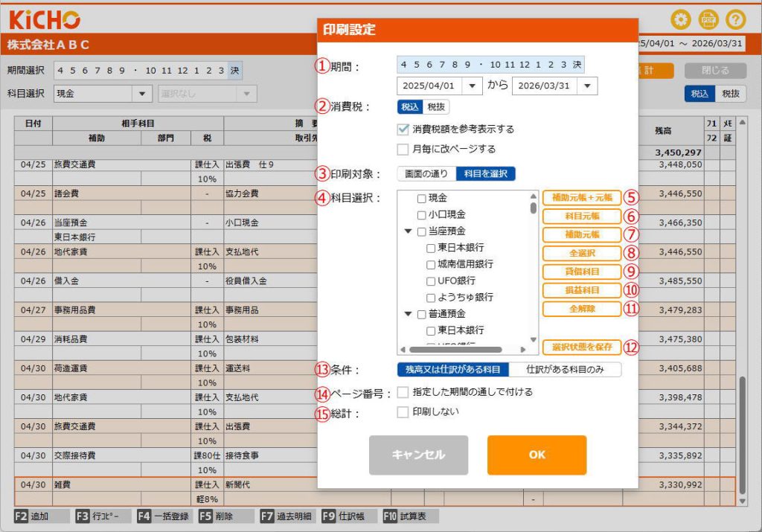Check 東日本銀行 under 当座預金 in tree
This screenshot has height=532, width=762.
pyautogui.click(x=431, y=248)
